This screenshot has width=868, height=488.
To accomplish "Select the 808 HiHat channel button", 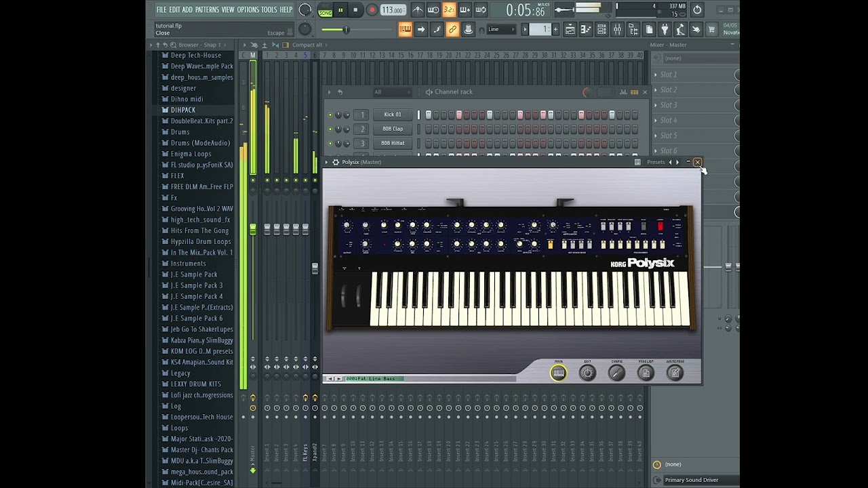I will pyautogui.click(x=393, y=143).
